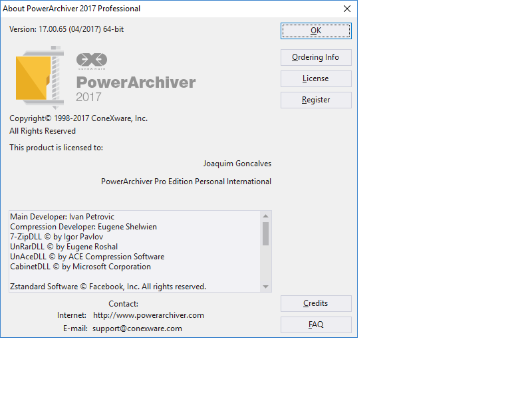532x399 pixels.
Task: Open the FAQ button
Action: (316, 325)
